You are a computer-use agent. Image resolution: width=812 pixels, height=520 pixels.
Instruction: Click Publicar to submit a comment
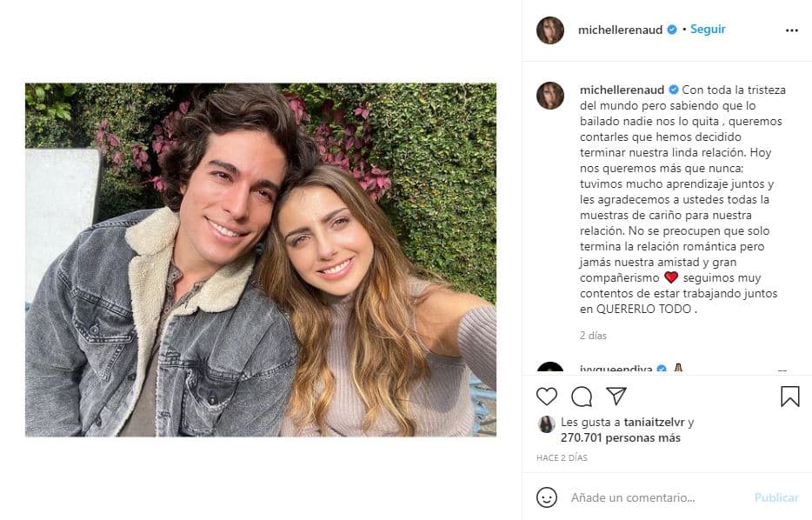tap(775, 497)
